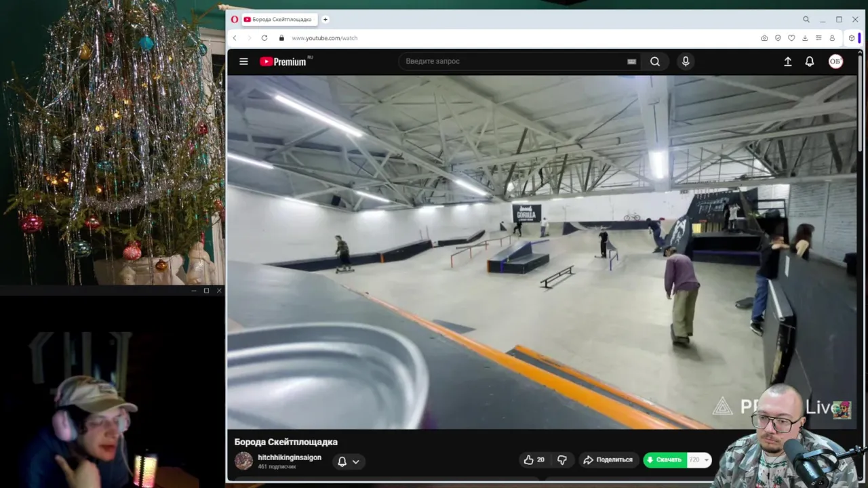868x488 pixels.
Task: Open a new browser tab
Action: coord(325,19)
